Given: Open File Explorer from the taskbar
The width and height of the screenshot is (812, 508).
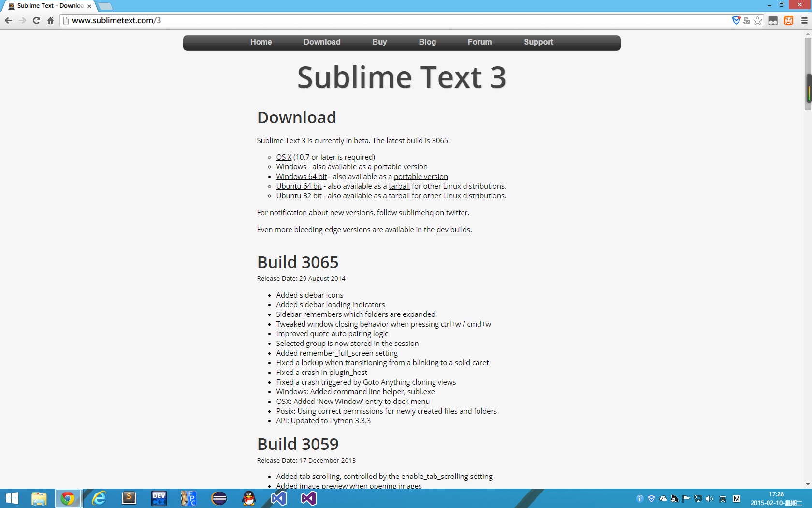Looking at the screenshot, I should [39, 498].
